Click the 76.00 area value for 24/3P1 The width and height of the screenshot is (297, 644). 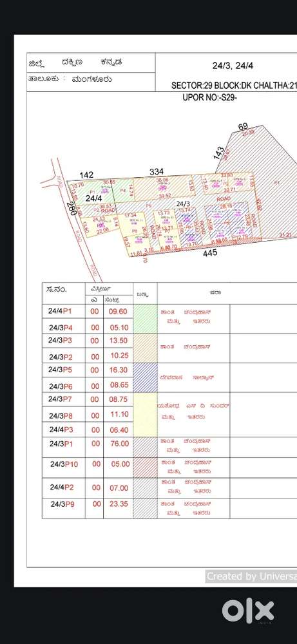(x=119, y=444)
